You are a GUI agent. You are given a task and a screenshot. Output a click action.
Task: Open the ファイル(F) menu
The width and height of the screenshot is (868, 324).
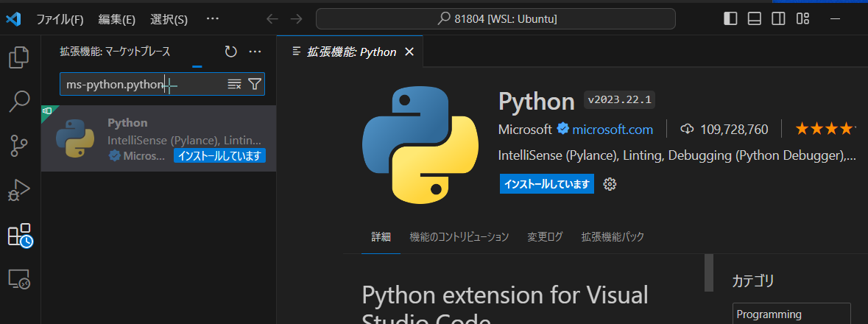[x=60, y=19]
